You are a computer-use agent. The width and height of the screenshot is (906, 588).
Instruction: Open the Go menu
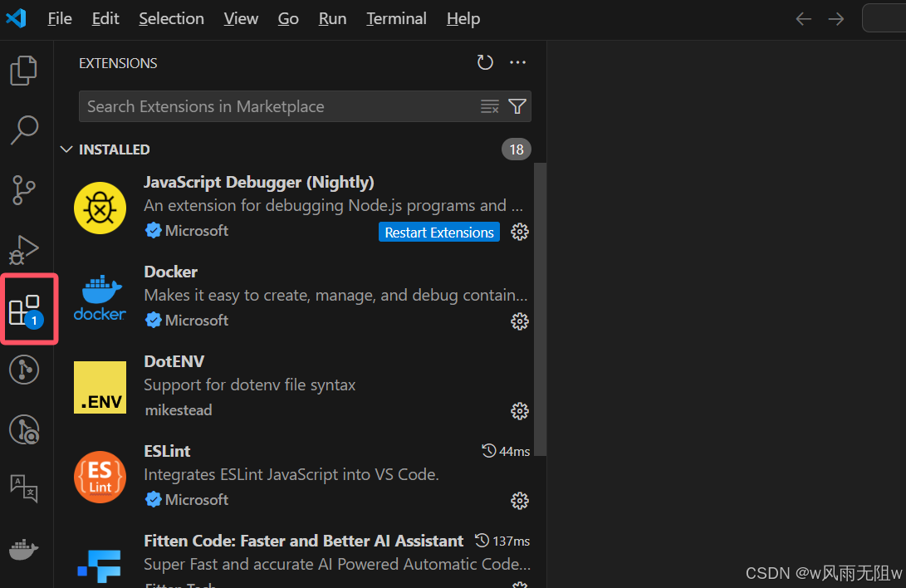point(288,18)
